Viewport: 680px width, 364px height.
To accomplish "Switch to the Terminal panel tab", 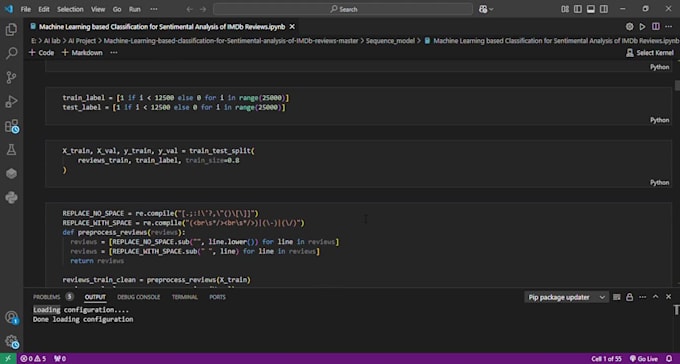I will coord(184,297).
